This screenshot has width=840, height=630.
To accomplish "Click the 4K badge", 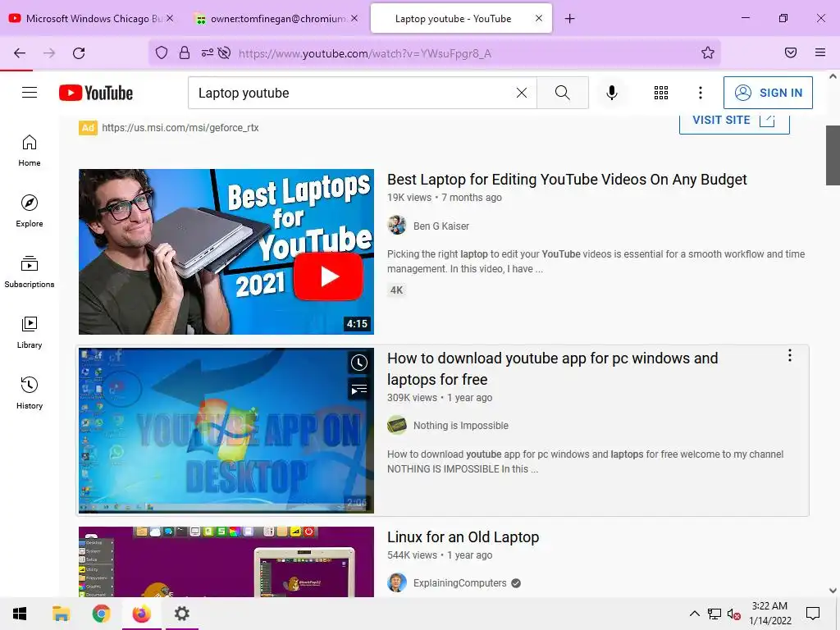I will pyautogui.click(x=396, y=290).
